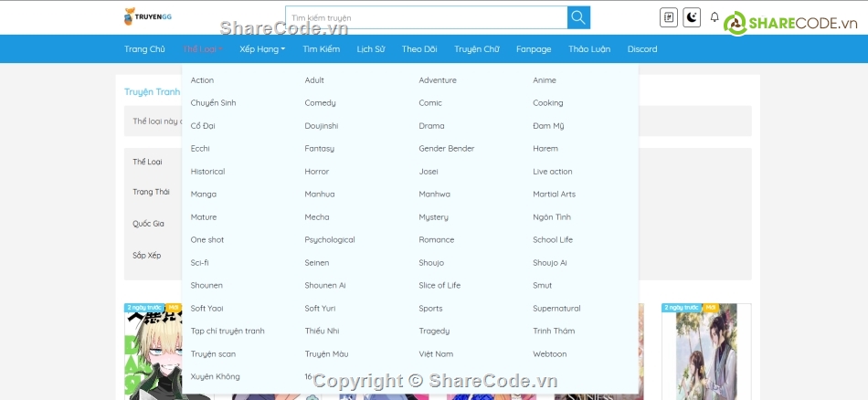Open the Trinh Thám genre

coord(554,332)
